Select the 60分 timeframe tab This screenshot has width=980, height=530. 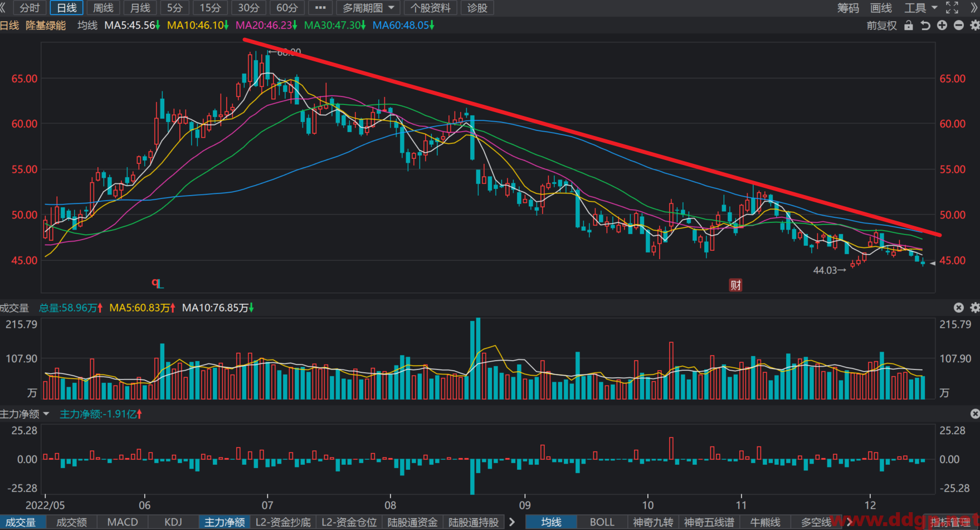pyautogui.click(x=287, y=8)
